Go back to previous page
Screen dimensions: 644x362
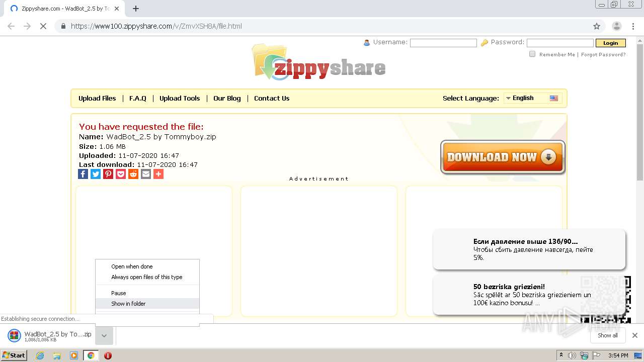pos(11,26)
